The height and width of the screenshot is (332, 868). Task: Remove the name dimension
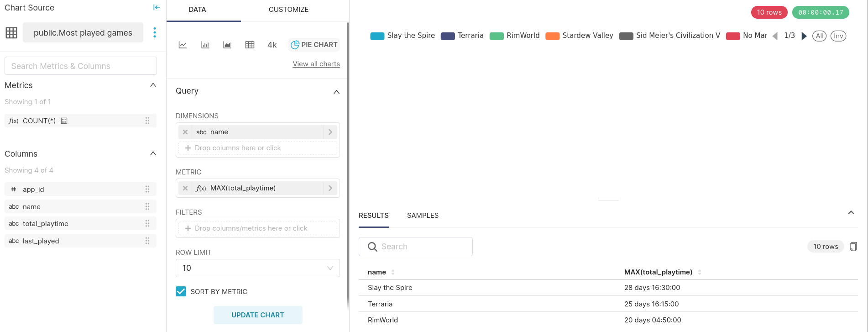coord(185,132)
